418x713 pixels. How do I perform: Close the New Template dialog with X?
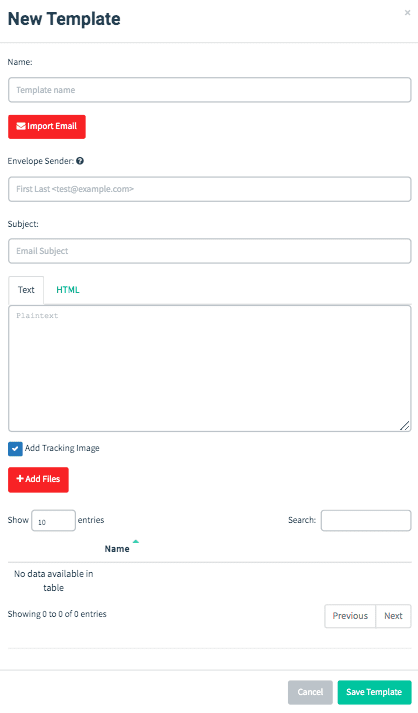pos(407,13)
